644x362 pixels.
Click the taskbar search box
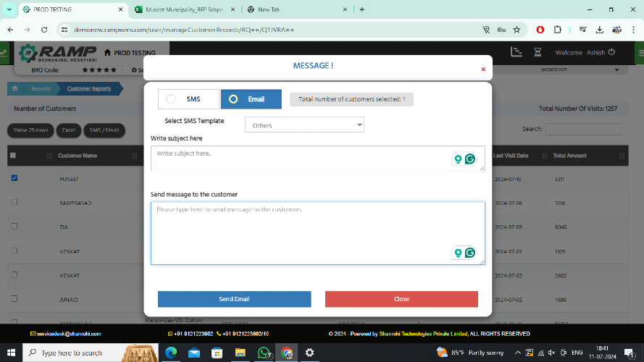(91, 353)
